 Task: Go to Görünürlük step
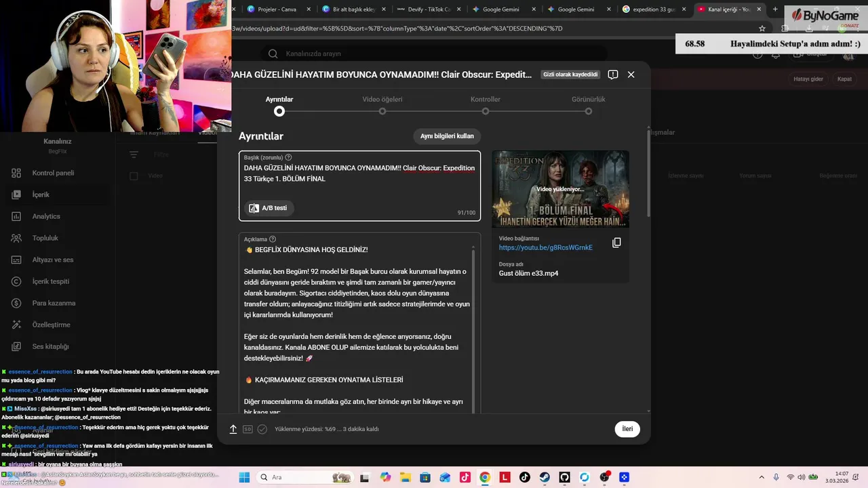[589, 105]
